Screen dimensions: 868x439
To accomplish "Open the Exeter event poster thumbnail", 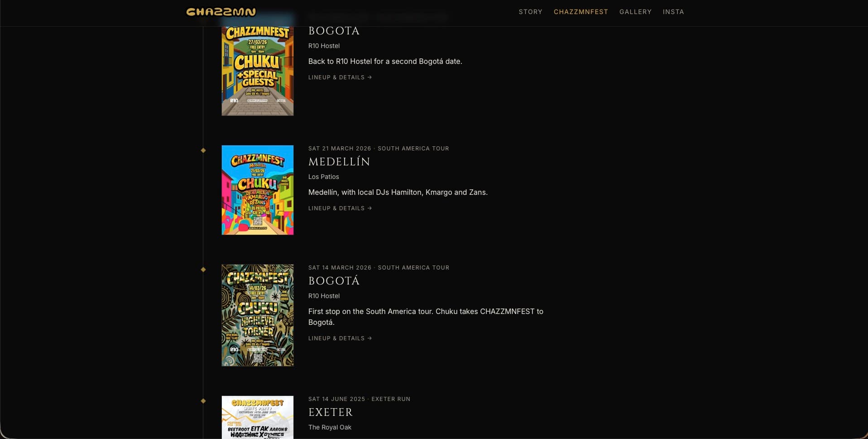I will point(258,417).
